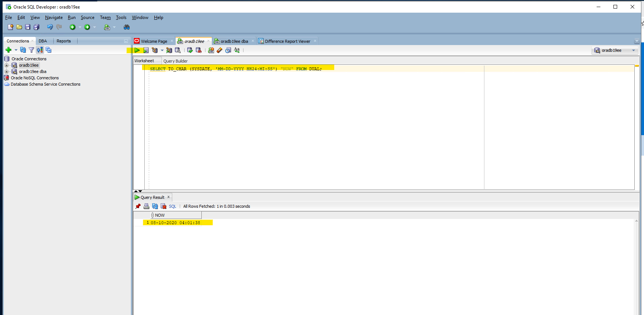Apply filter in Connections panel
The image size is (644, 315).
(31, 50)
